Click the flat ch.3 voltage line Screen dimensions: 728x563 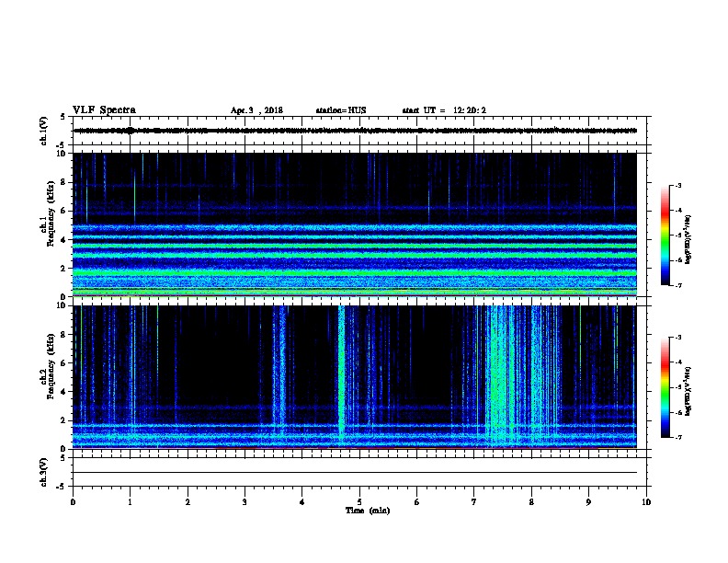coord(355,473)
